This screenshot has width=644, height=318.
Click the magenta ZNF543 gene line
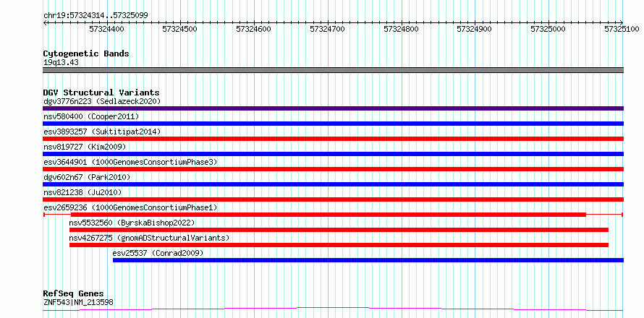(x=333, y=309)
